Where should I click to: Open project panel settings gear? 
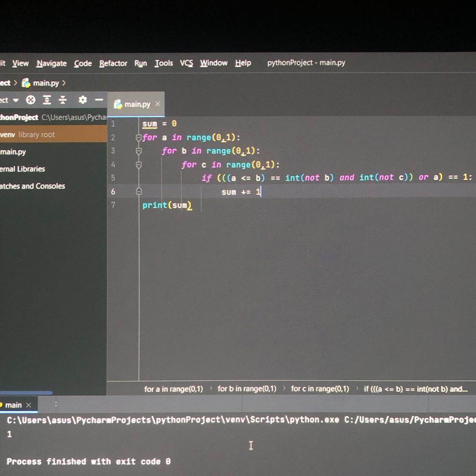click(x=83, y=99)
